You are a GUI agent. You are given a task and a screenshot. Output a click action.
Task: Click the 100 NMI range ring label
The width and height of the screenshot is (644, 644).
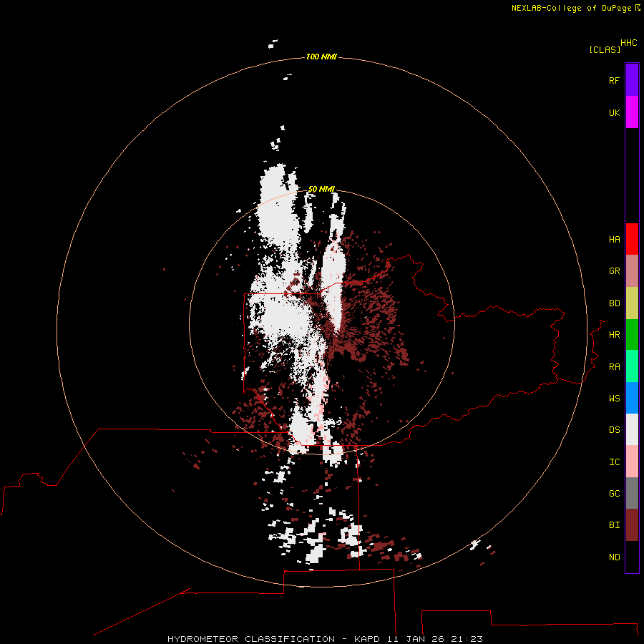(x=321, y=57)
